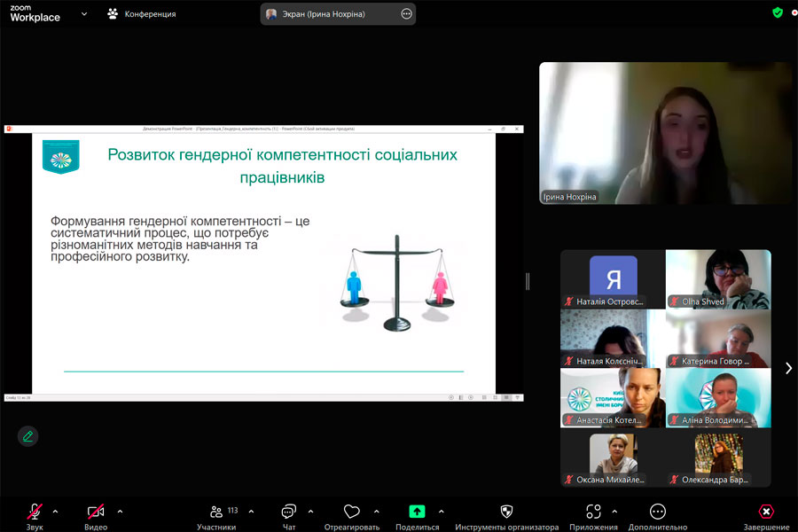The image size is (798, 532).
Task: Click the green Поделиться share button
Action: pyautogui.click(x=417, y=511)
